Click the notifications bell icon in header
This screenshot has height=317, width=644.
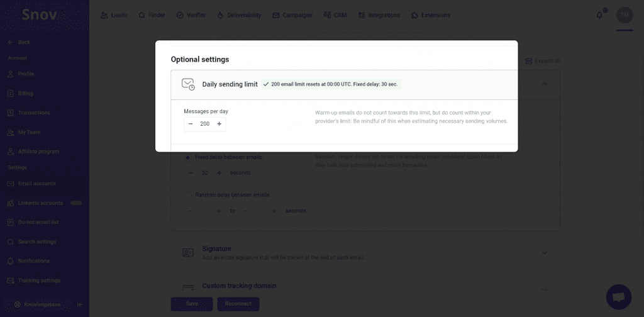(x=599, y=15)
